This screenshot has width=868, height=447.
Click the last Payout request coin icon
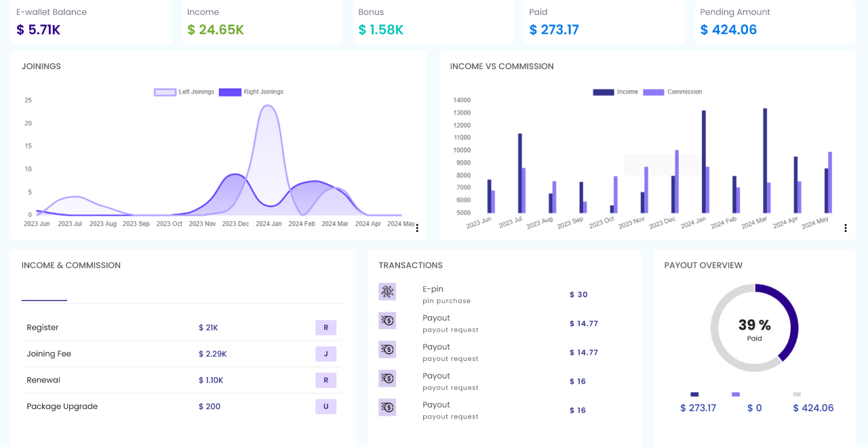point(387,407)
